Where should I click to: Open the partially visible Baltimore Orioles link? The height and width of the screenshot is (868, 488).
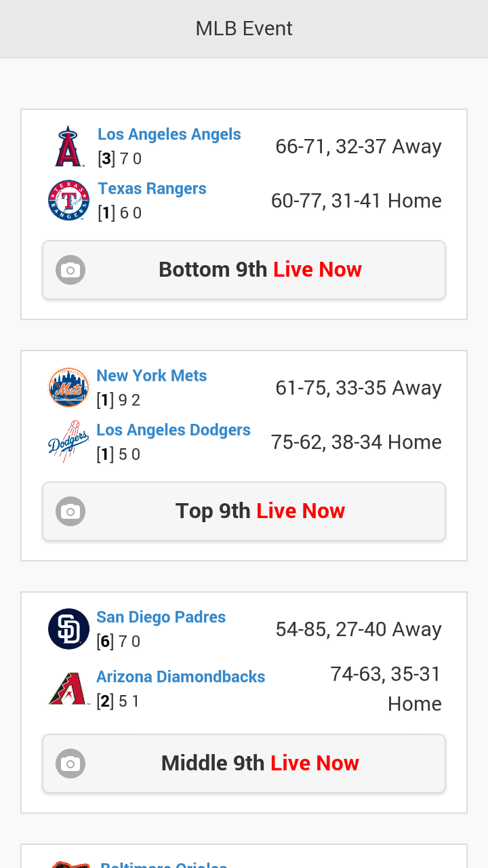(164, 864)
